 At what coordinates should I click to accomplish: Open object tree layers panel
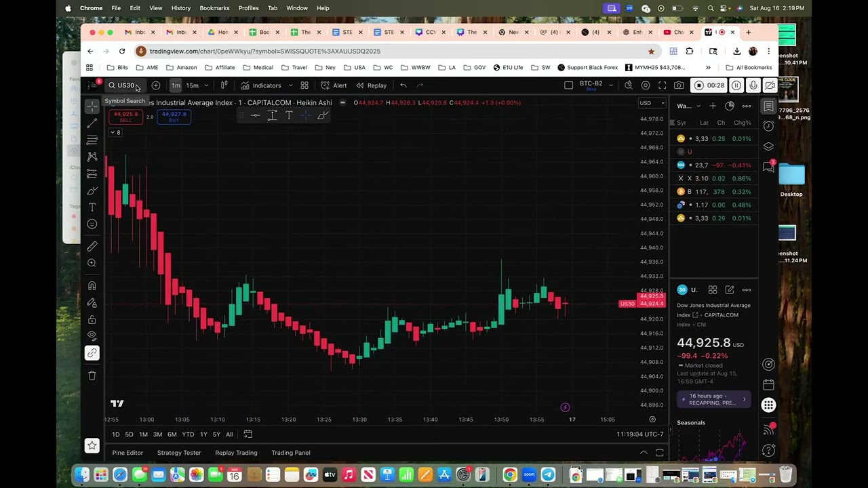[x=768, y=146]
